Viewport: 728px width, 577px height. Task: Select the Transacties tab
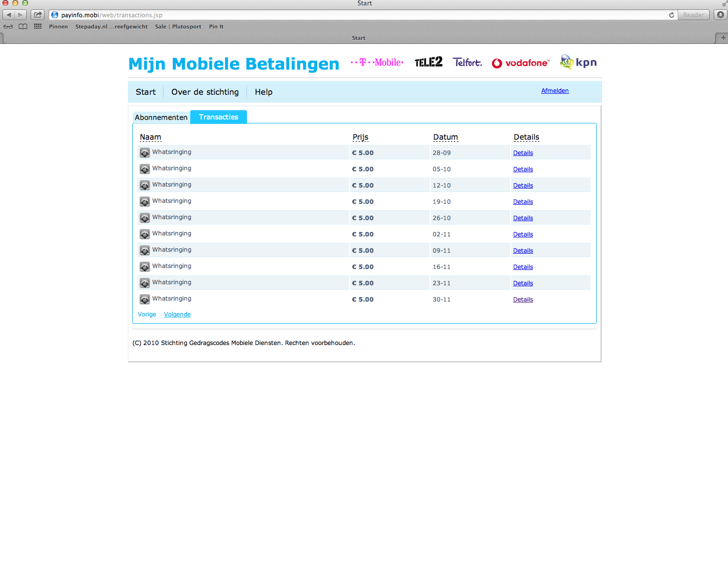click(x=218, y=117)
